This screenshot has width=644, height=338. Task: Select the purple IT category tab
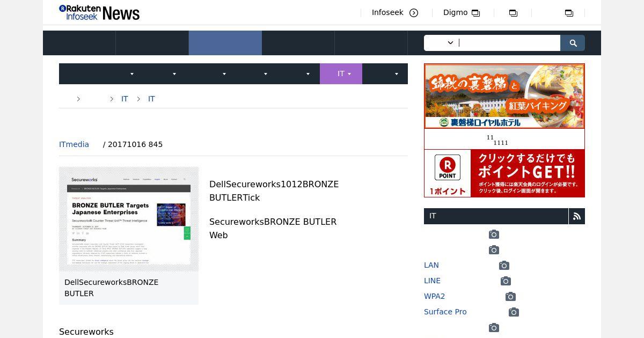pyautogui.click(x=341, y=74)
